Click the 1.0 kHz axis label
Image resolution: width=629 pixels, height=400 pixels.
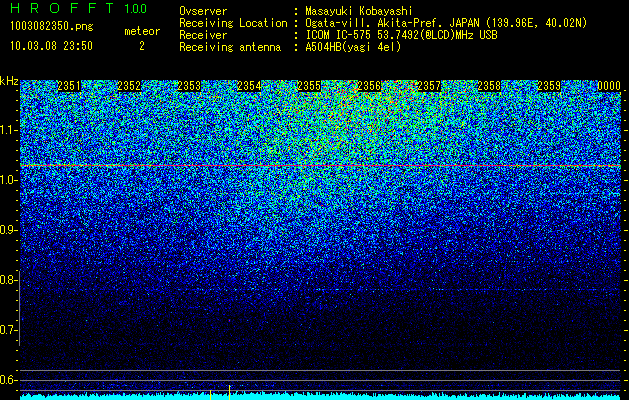pos(9,180)
